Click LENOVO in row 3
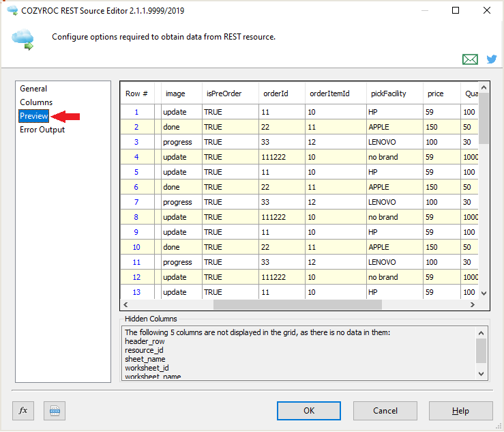504x432 pixels. pos(395,142)
